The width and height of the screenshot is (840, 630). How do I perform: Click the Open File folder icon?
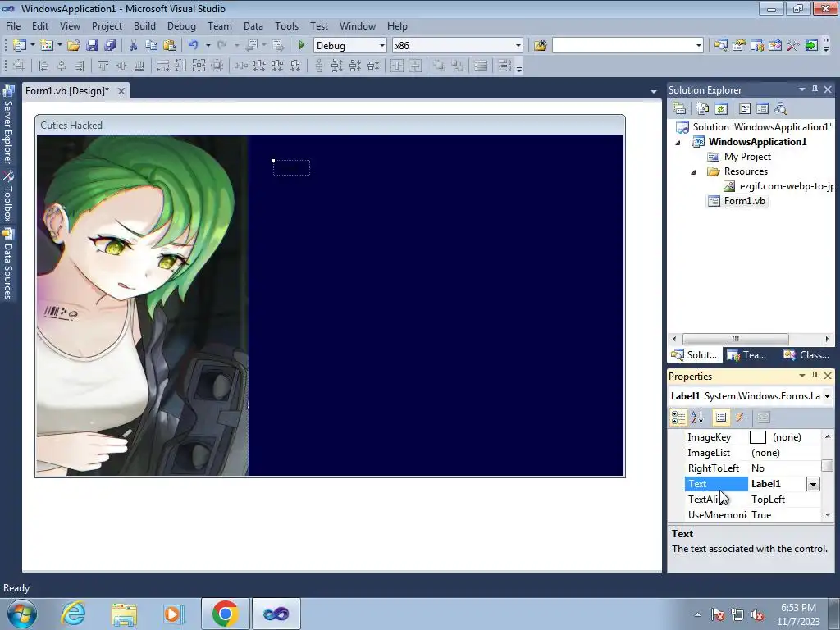coord(74,46)
